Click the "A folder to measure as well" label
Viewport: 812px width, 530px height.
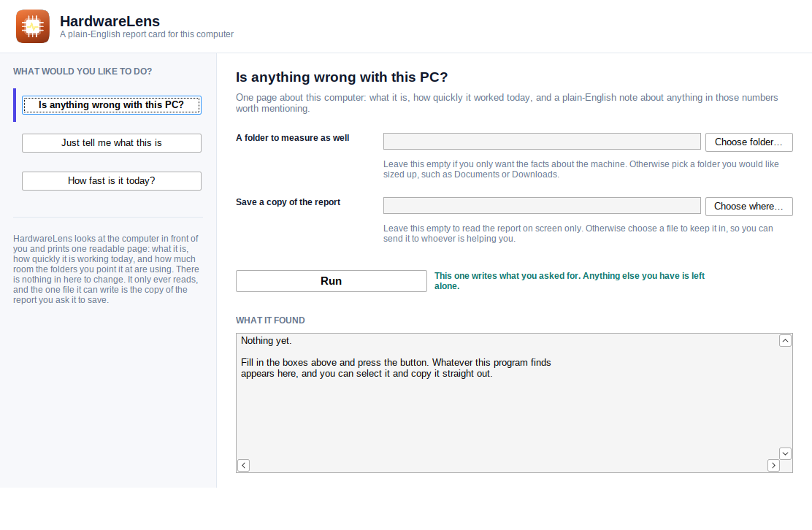[x=293, y=138]
